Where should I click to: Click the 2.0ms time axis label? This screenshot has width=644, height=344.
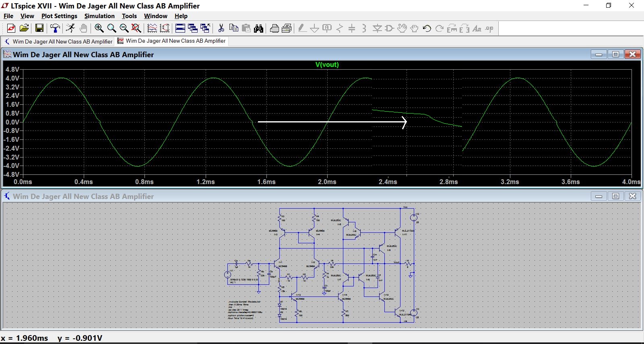(327, 182)
